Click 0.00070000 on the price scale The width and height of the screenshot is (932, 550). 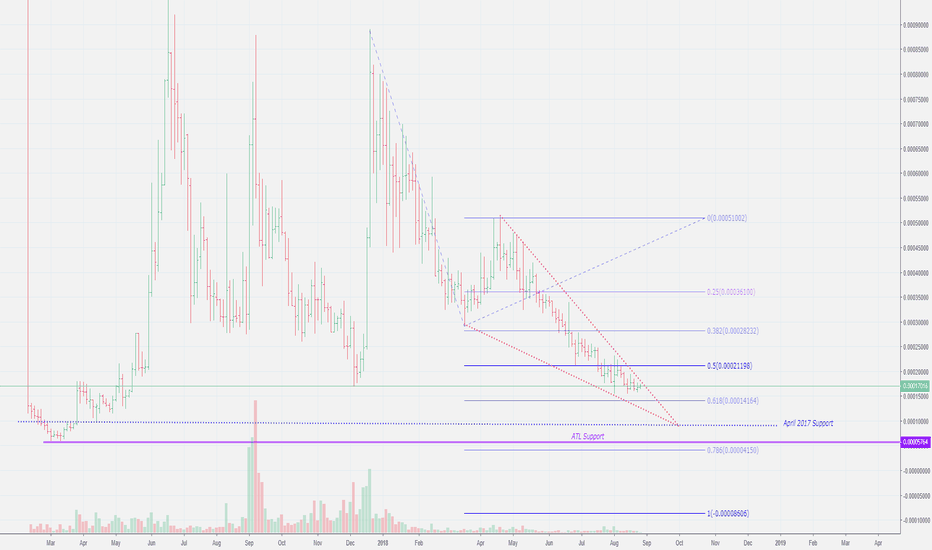915,124
